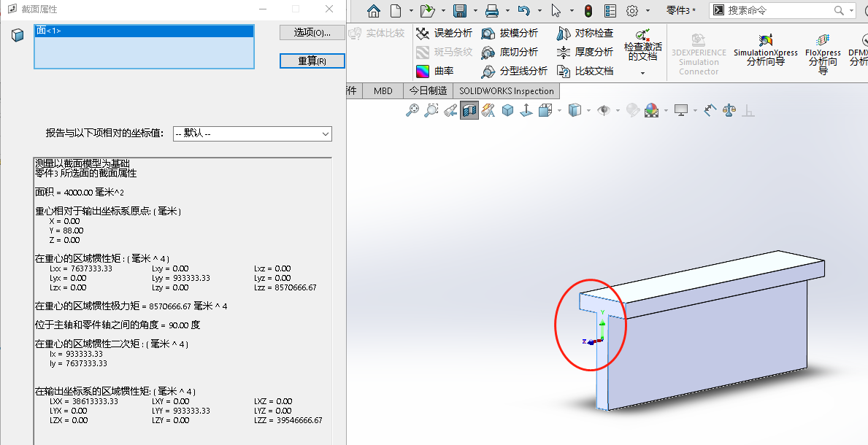Expand the Print options arrow
Screen dimensions: 868x445
tap(507, 11)
